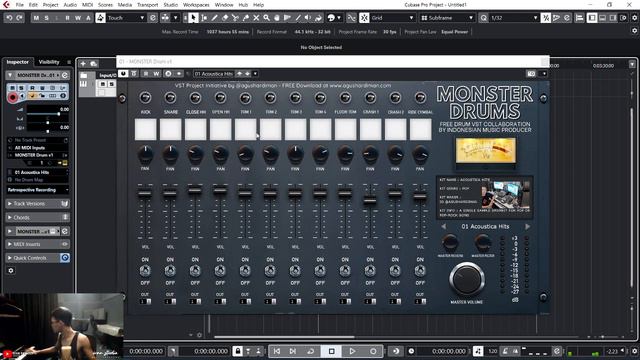Arm the track Record Enable button in Inspector
The width and height of the screenshot is (640, 360).
point(13,98)
